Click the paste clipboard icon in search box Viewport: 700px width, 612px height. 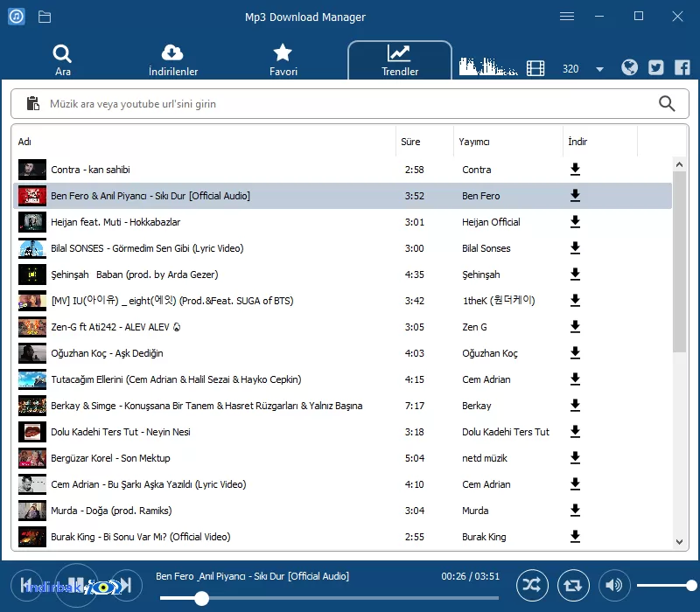32,103
